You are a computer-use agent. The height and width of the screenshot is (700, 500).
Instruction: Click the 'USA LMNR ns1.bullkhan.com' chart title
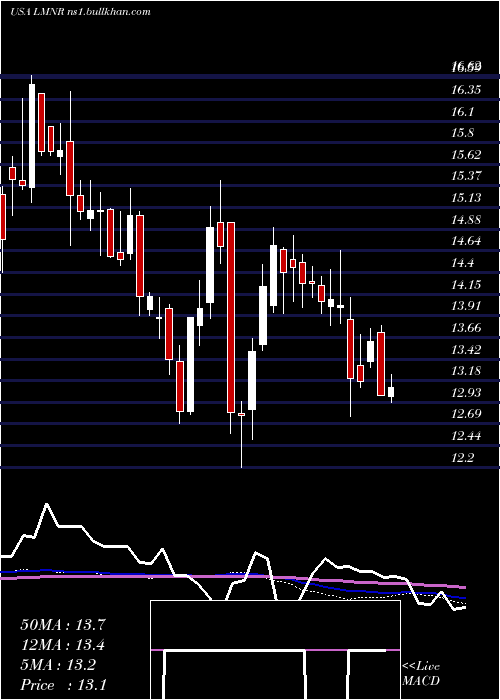point(81,12)
